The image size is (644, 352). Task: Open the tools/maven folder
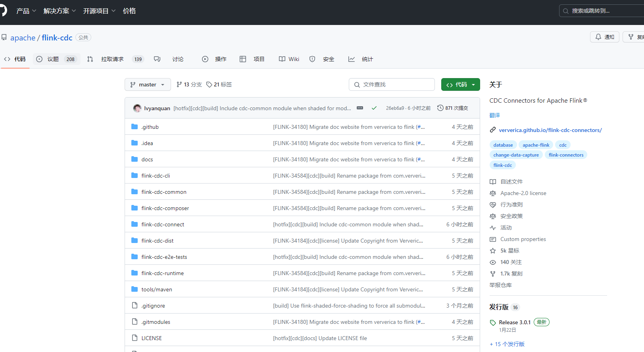(157, 289)
